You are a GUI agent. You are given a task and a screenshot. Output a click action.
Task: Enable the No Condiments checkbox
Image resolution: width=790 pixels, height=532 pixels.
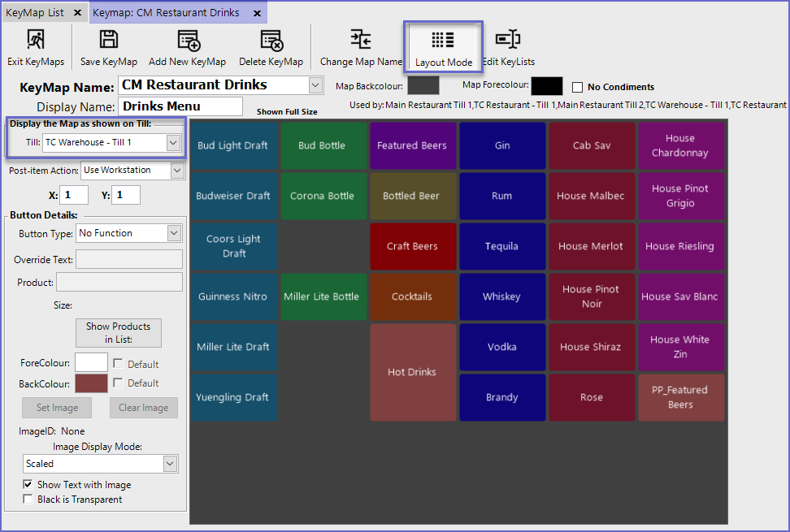tap(578, 88)
